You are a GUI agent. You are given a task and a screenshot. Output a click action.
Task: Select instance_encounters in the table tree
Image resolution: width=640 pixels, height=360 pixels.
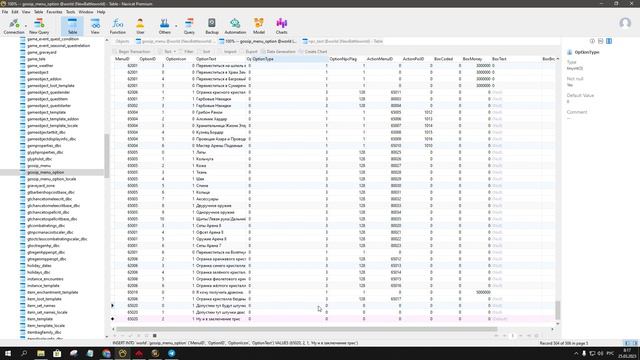tap(45, 279)
